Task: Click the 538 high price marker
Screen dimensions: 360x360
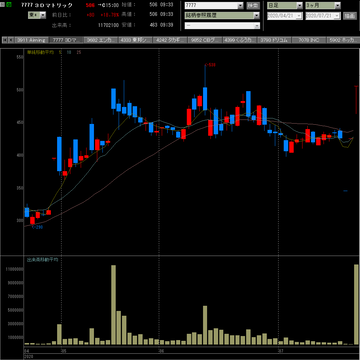Action: 210,65
